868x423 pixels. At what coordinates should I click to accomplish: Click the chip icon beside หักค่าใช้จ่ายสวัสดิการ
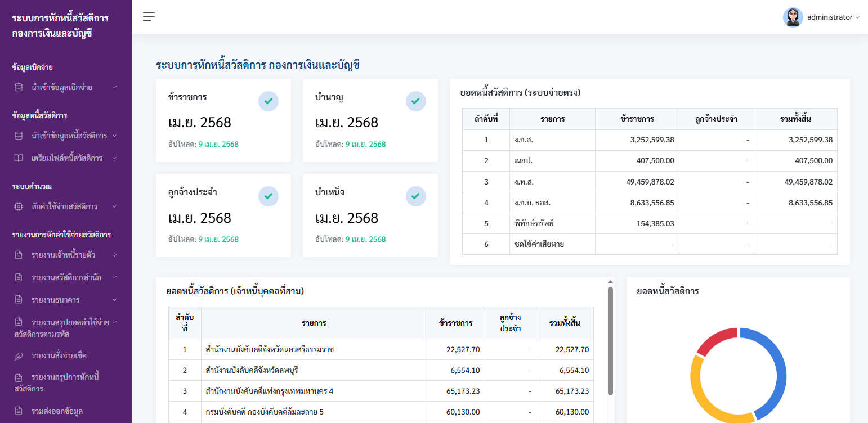click(x=19, y=206)
